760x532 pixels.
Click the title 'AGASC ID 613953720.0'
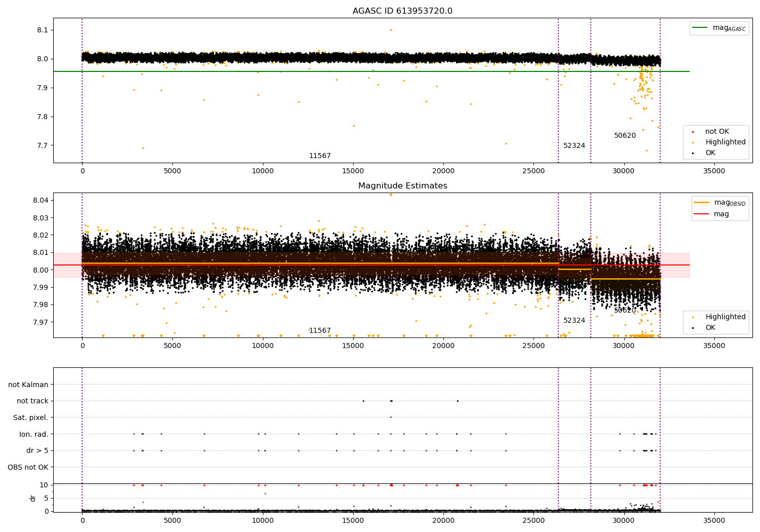pos(402,11)
